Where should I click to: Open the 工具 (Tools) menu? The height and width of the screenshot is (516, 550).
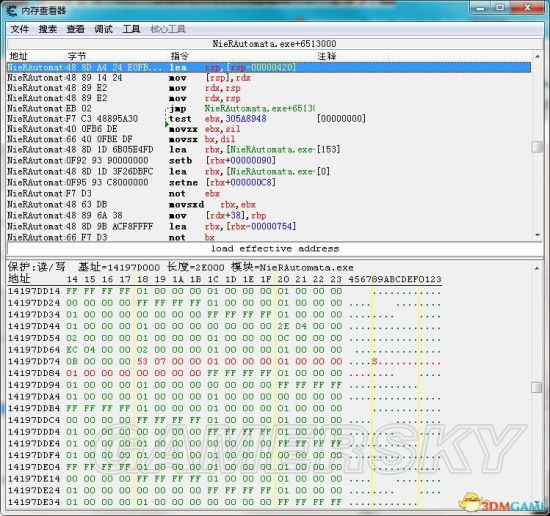[131, 29]
